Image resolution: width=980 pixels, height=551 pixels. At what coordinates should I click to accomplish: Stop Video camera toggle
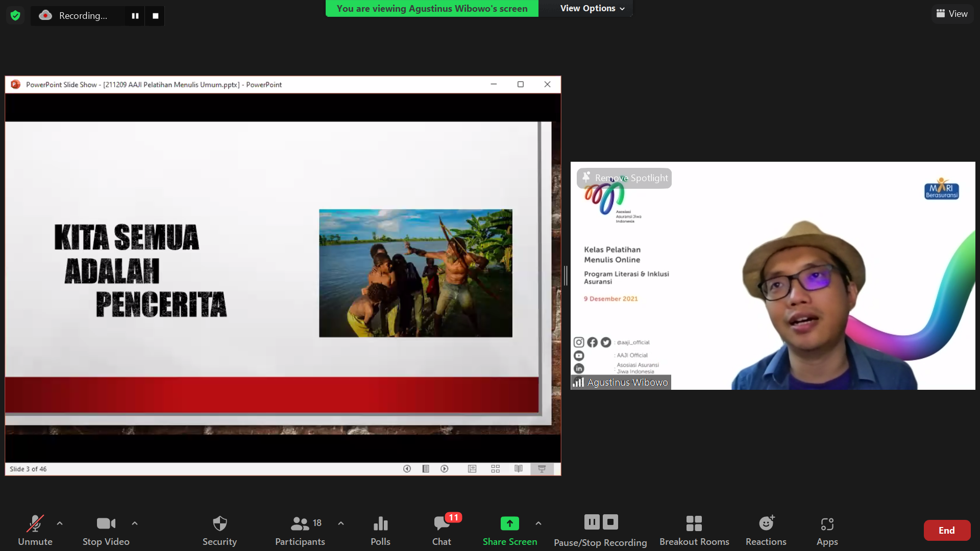point(106,530)
